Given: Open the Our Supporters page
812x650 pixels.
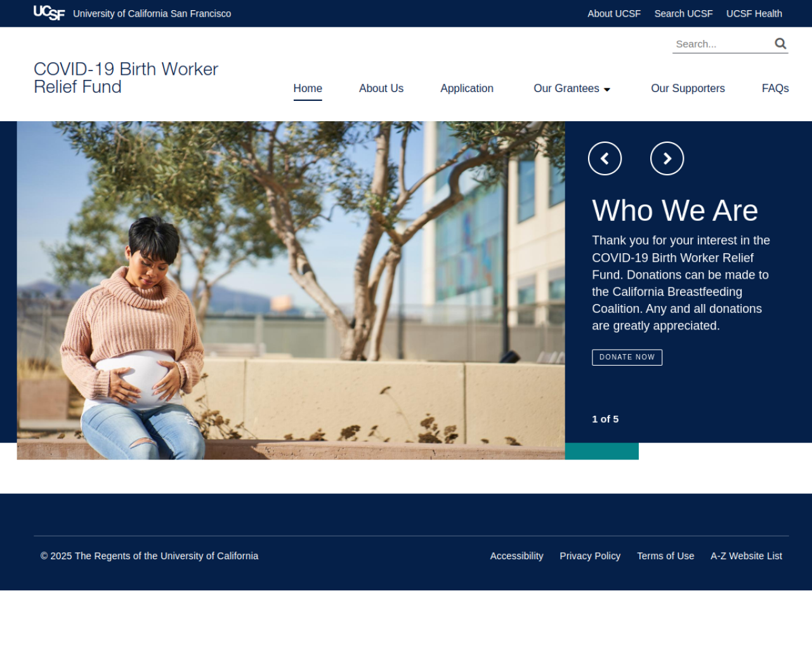Looking at the screenshot, I should coord(688,88).
